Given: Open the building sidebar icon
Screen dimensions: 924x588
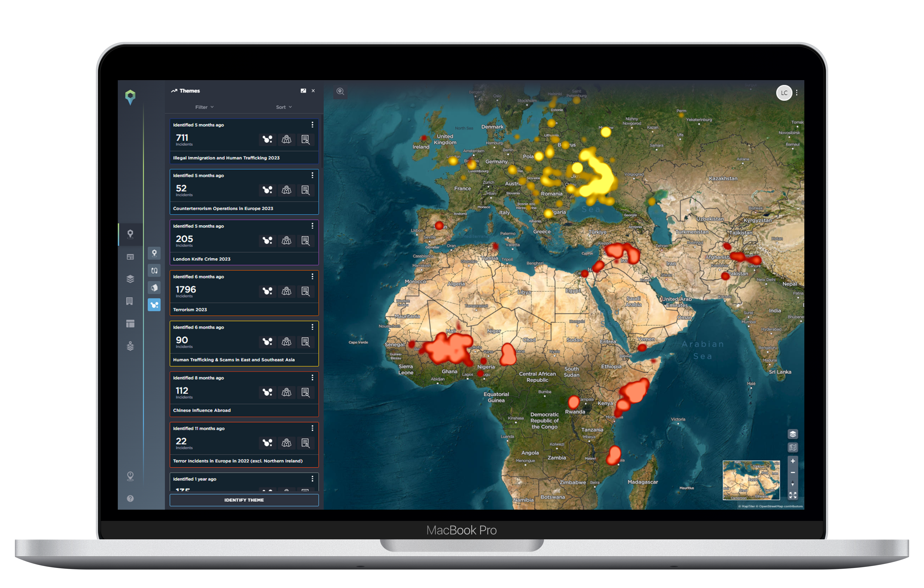Looking at the screenshot, I should pos(130,301).
